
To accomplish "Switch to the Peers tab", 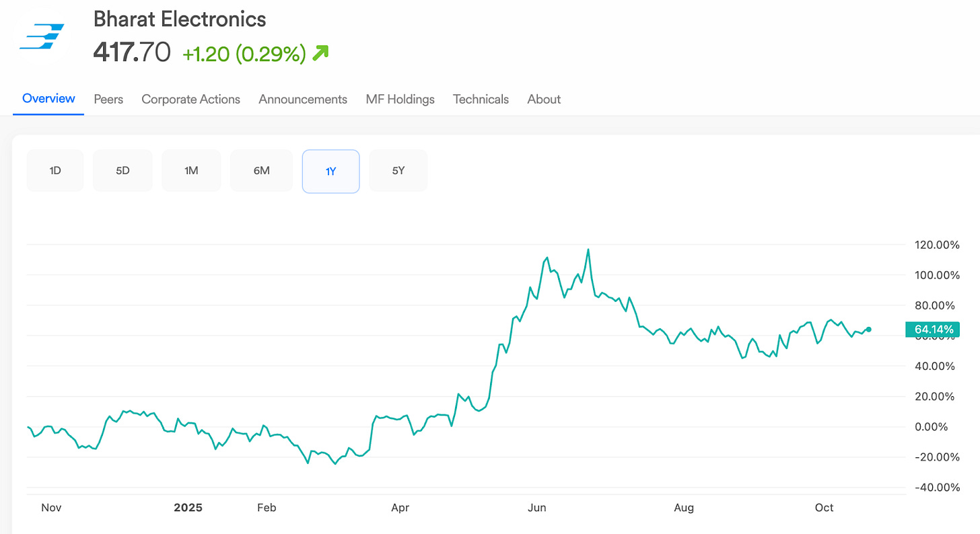I will pos(108,99).
